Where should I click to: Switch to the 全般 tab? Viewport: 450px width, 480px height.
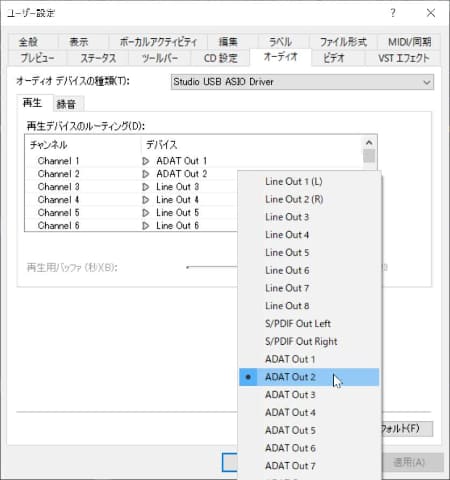click(29, 42)
